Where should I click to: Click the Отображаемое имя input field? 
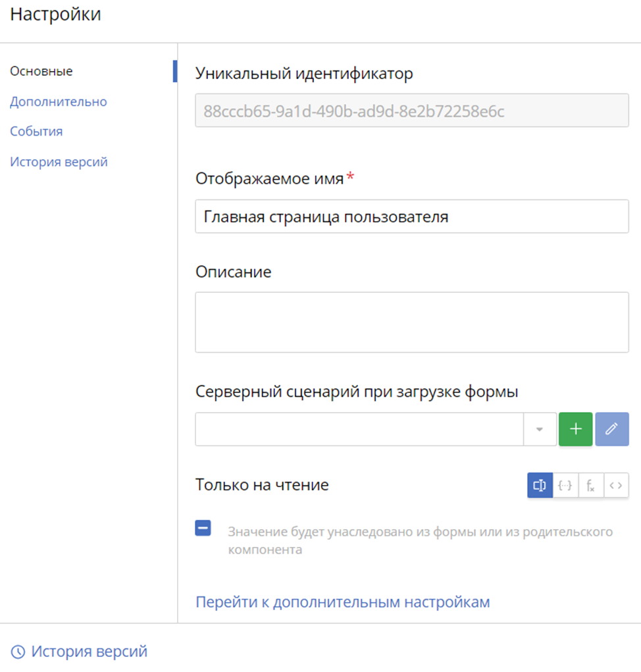pyautogui.click(x=412, y=217)
